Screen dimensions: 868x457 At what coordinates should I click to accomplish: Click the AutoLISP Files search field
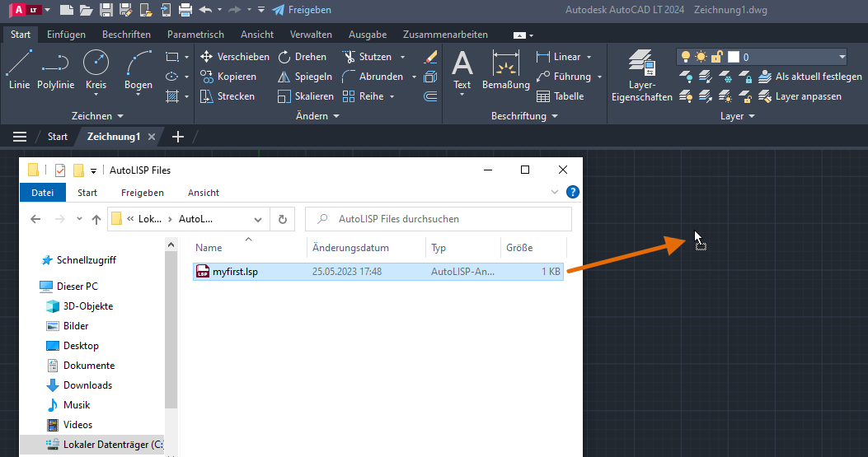(x=439, y=219)
